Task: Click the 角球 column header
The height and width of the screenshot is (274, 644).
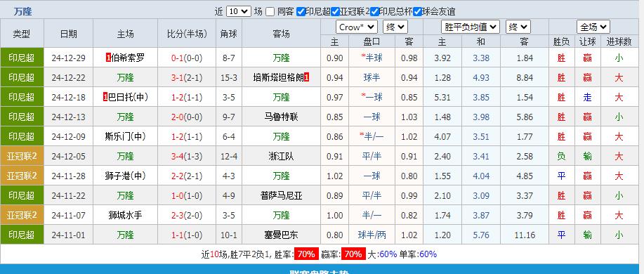Action: (x=229, y=34)
